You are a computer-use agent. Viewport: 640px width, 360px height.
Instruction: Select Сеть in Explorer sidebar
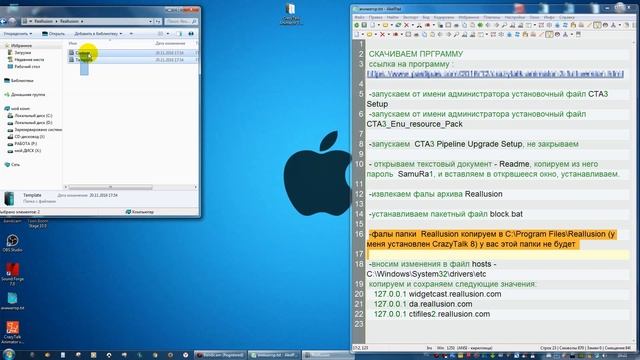point(15,164)
